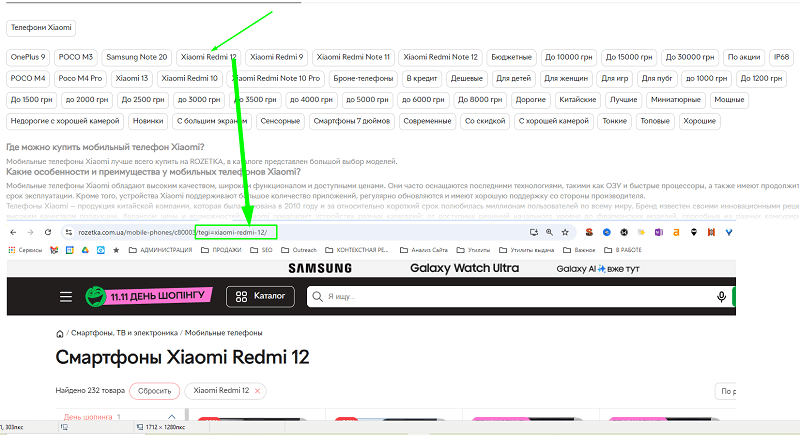Select the В кредит tag
The height and width of the screenshot is (435, 800).
(422, 79)
